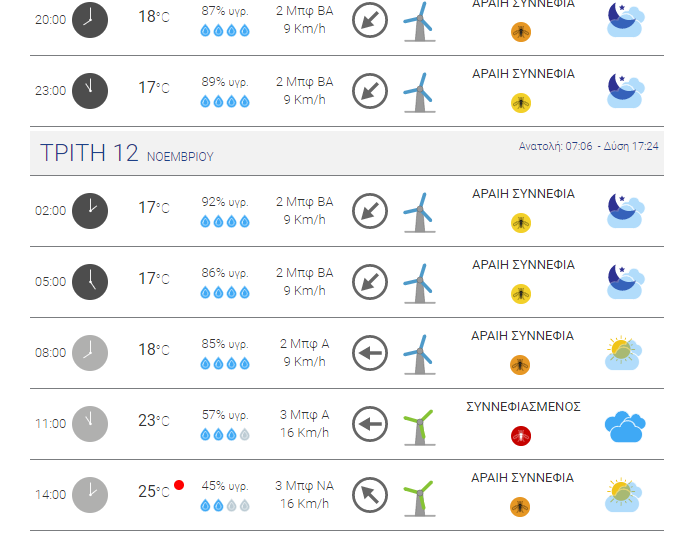This screenshot has height=537, width=682.
Task: Click the red max temperature dot
Action: [x=179, y=485]
